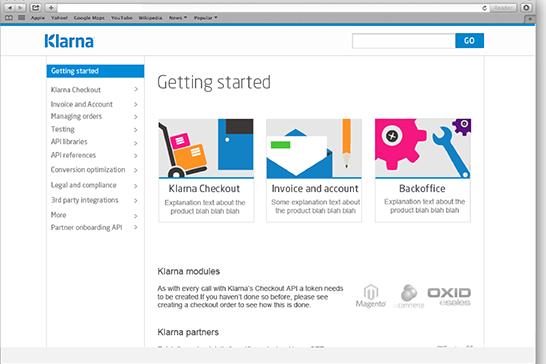Add a bookmark with the plus button
The width and height of the screenshot is (546, 364).
[x=51, y=8]
